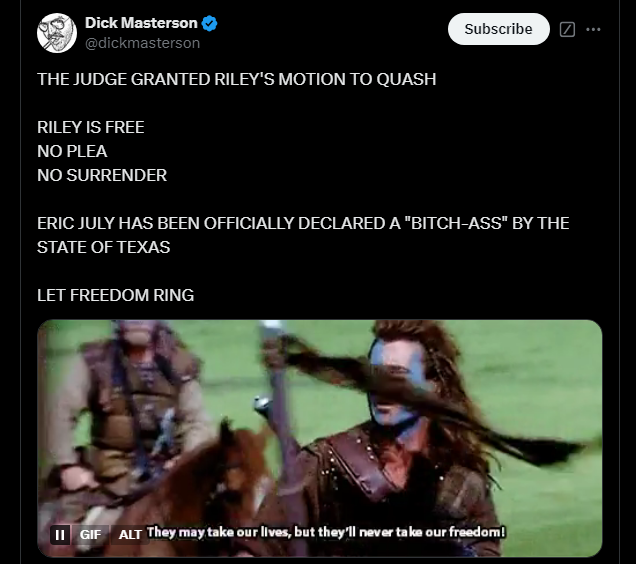Image resolution: width=636 pixels, height=564 pixels.
Task: Click the Grok explain post icon
Action: pyautogui.click(x=567, y=29)
